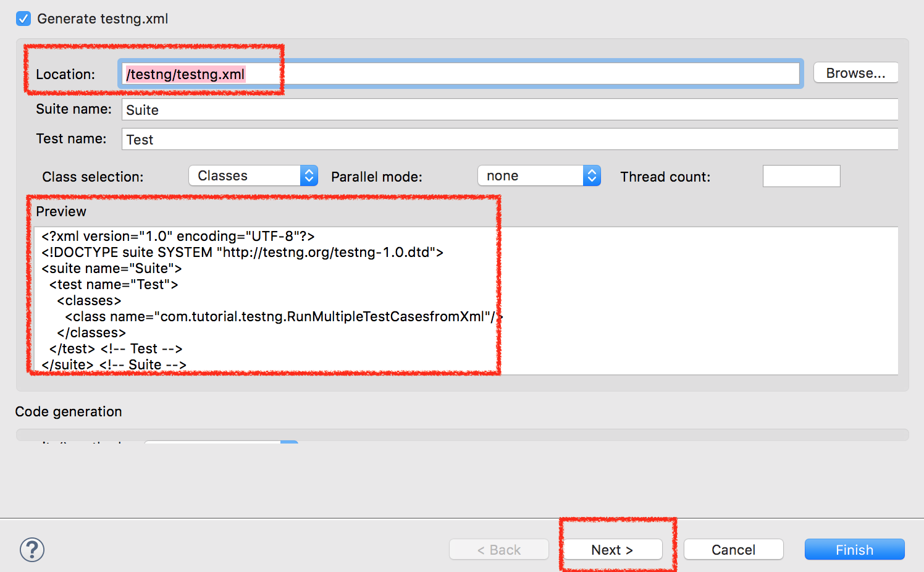The image size is (924, 572).
Task: Click the Preview label
Action: (61, 211)
